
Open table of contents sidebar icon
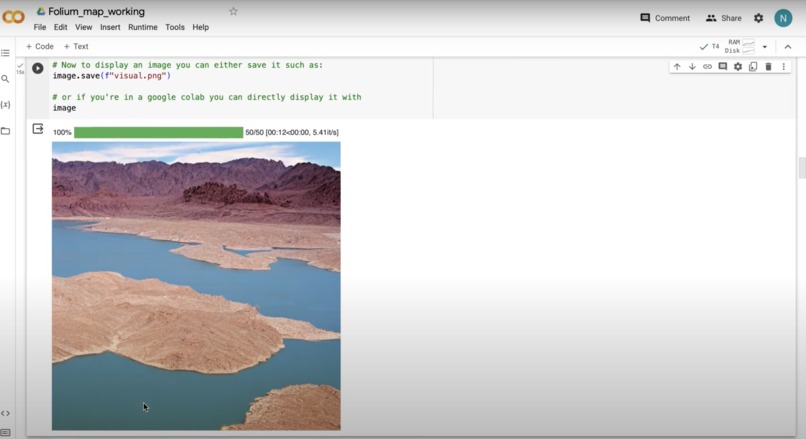tap(5, 53)
